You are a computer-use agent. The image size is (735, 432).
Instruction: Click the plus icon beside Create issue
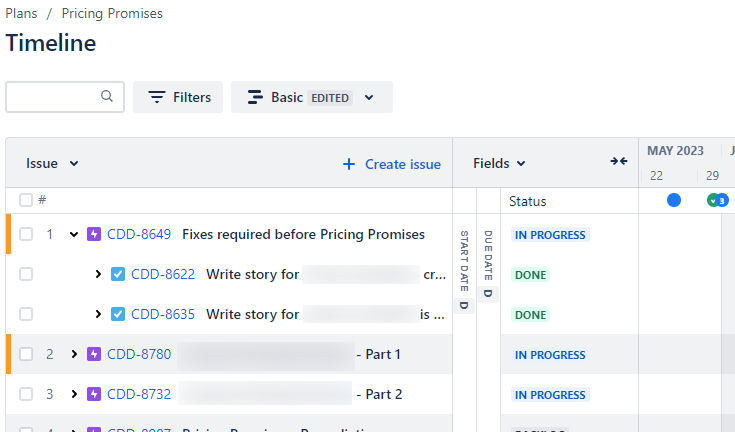(349, 164)
